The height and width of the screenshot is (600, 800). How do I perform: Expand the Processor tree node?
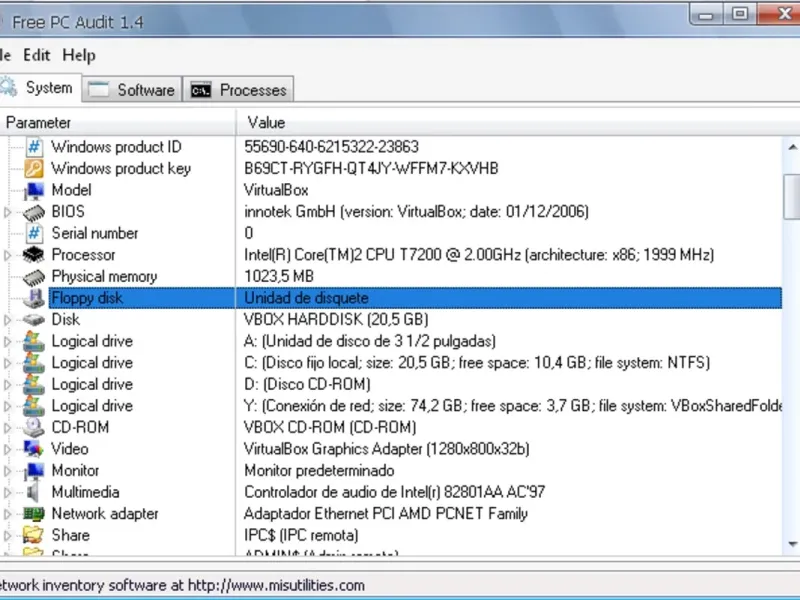point(7,255)
